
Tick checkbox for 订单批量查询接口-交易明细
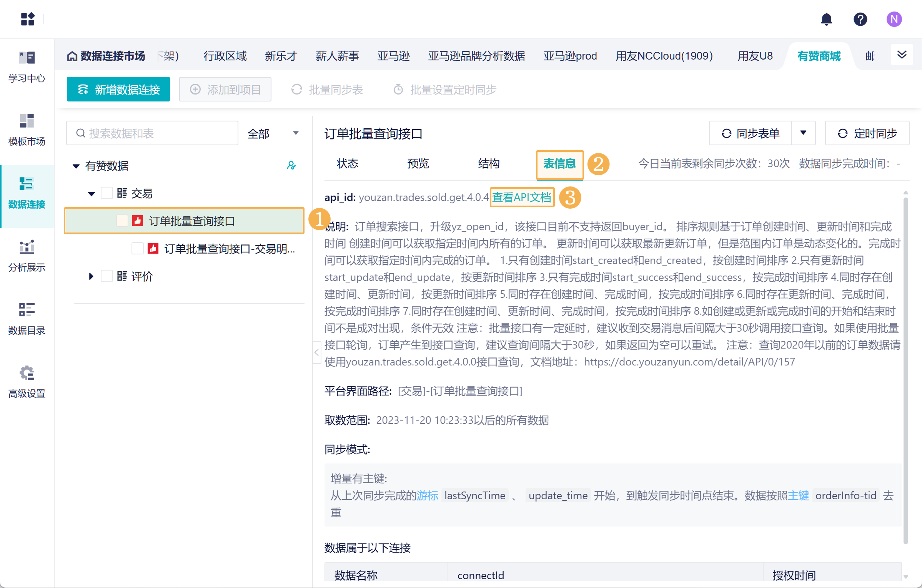click(137, 248)
